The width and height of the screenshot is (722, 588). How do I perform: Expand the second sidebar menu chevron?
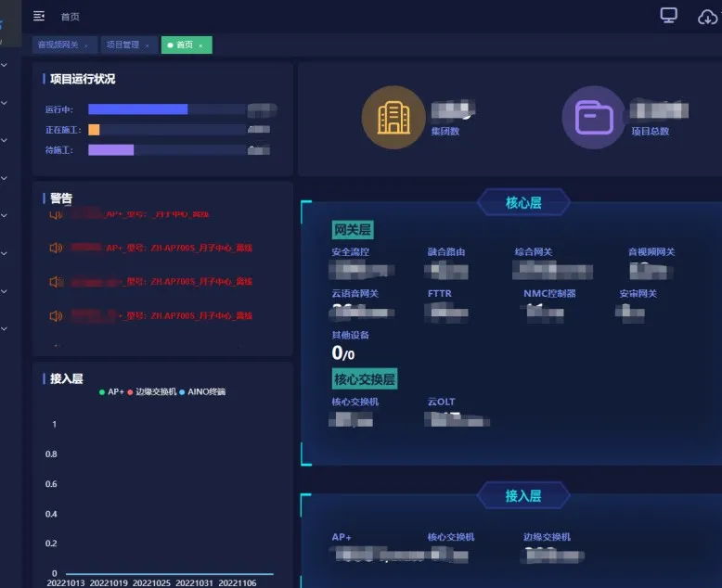[5, 102]
